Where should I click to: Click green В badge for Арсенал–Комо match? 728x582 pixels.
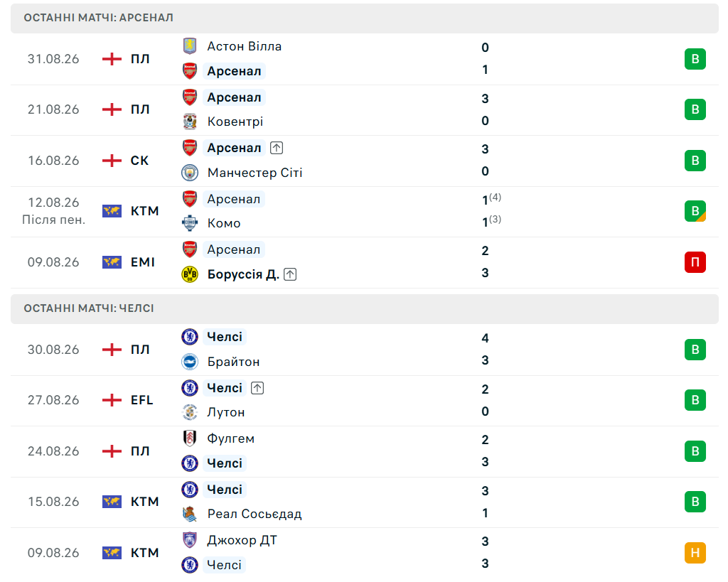click(x=695, y=211)
